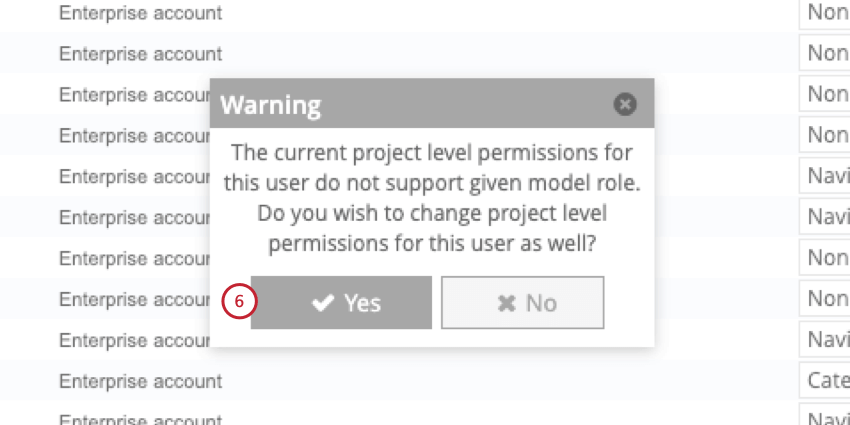This screenshot has width=850, height=425.
Task: Expand the 'Navi' dropdown directly above 'Cate'
Action: 826,340
